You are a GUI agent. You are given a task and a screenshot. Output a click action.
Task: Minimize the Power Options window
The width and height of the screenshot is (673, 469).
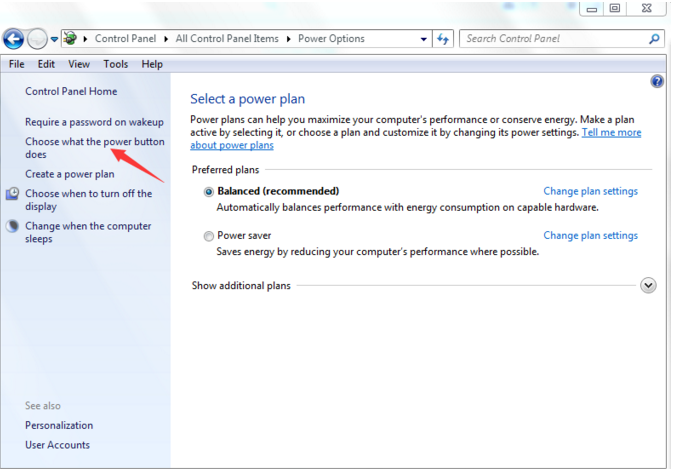click(592, 9)
